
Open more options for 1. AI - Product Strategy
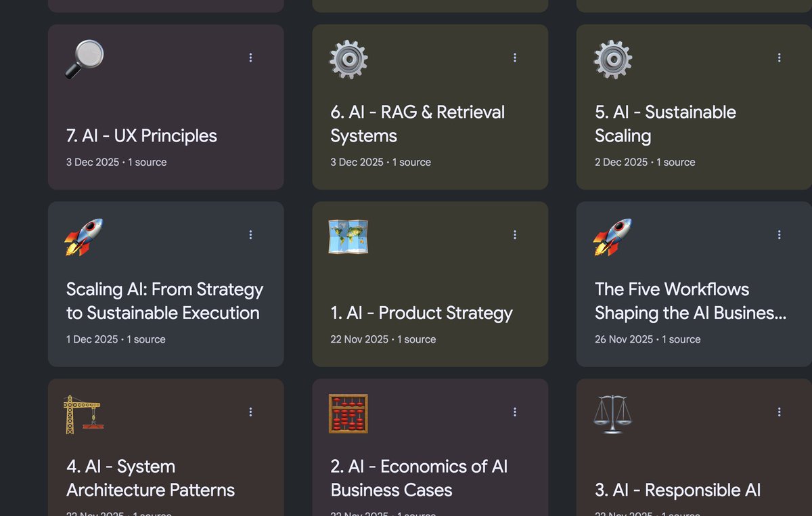[x=515, y=234]
